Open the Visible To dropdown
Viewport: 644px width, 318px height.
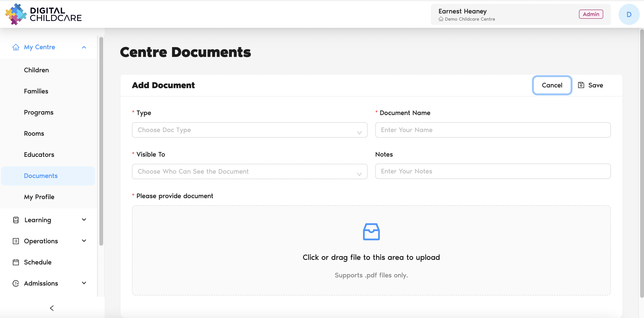tap(250, 171)
